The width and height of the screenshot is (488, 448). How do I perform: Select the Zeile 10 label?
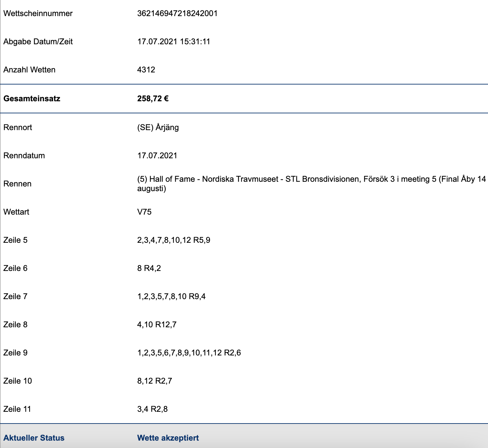[x=18, y=381]
